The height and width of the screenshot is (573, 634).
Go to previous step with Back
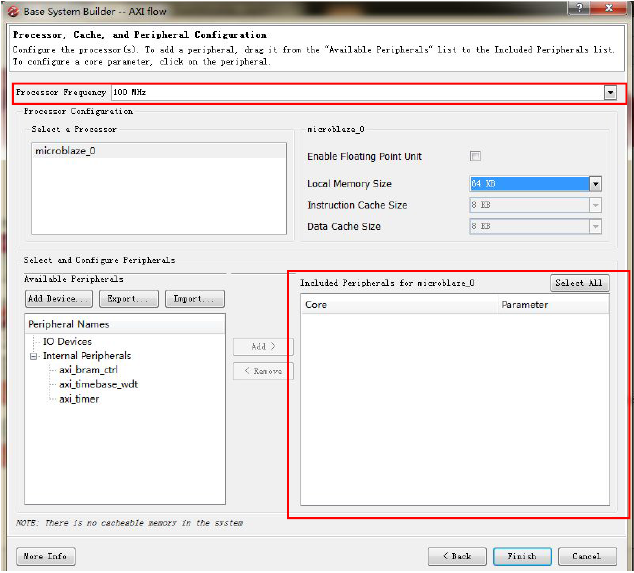coord(457,556)
